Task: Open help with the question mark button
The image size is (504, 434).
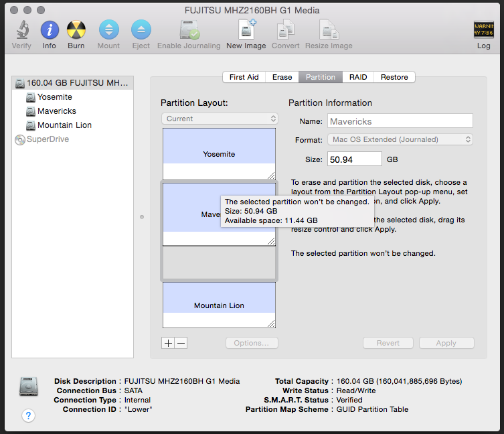Action: coord(28,416)
